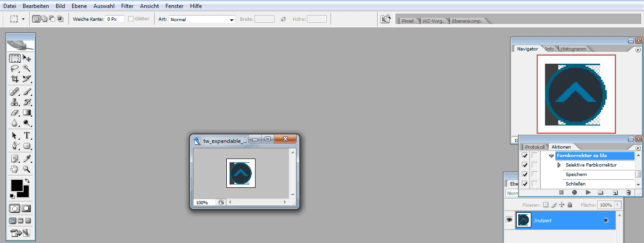The width and height of the screenshot is (644, 243).
Task: Click Jump to ImageReady button
Action: (21, 233)
